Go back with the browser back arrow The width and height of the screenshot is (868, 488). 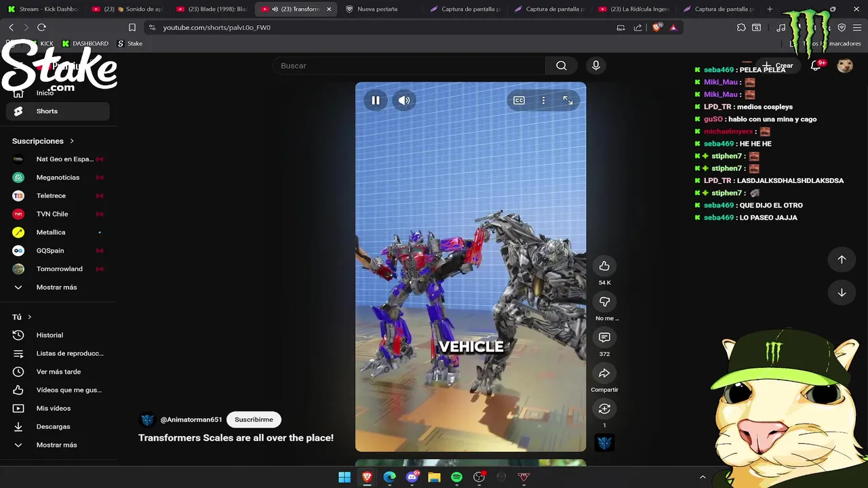click(x=11, y=27)
